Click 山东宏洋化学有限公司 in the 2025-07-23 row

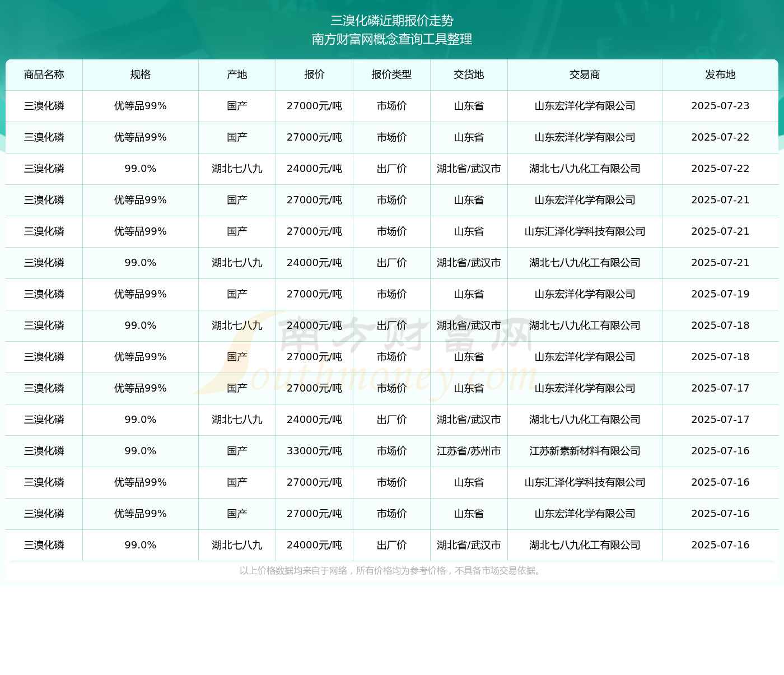(585, 106)
